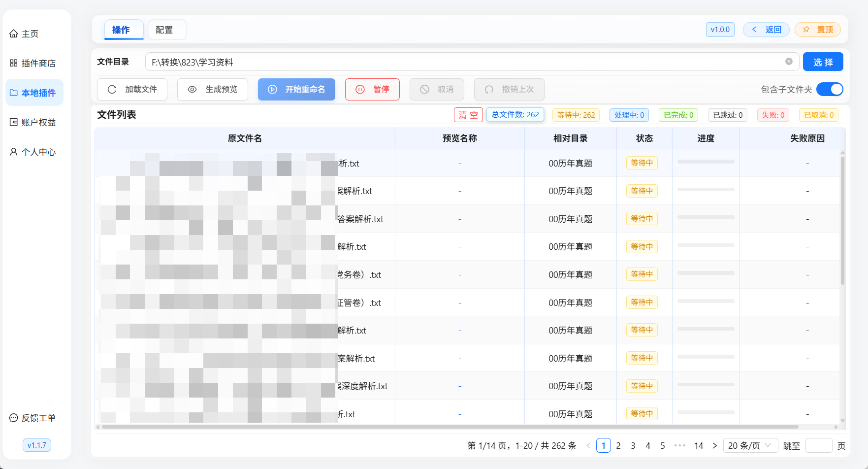Toggle the 包含子文件夹 switch
This screenshot has width=868, height=469.
pyautogui.click(x=830, y=89)
